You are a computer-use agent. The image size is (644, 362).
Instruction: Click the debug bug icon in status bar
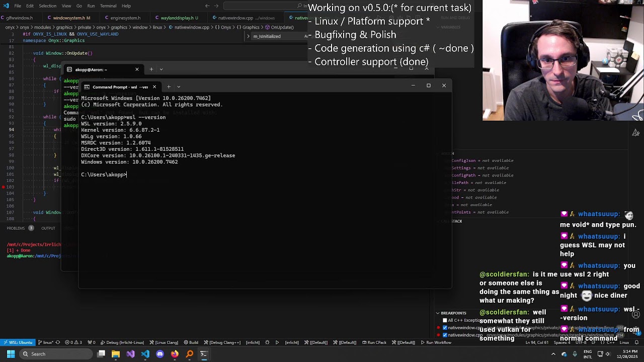point(267,342)
